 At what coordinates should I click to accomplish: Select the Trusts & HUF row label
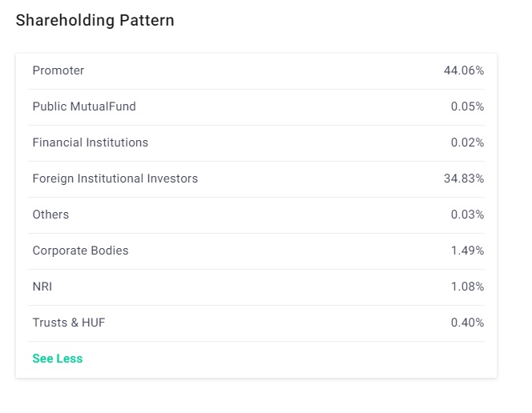coord(68,323)
